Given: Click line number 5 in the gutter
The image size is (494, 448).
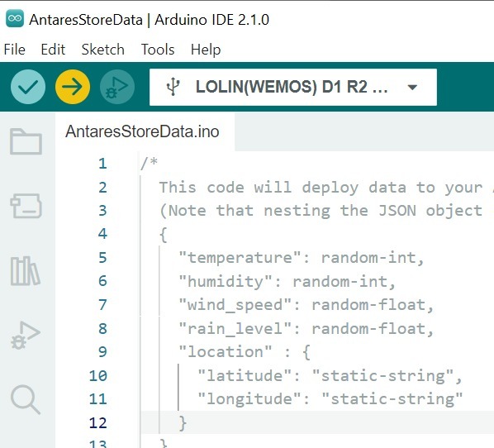Looking at the screenshot, I should pyautogui.click(x=102, y=257).
